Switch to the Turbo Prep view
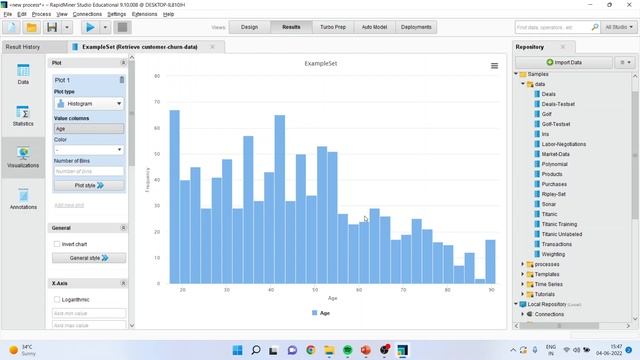 pyautogui.click(x=333, y=27)
